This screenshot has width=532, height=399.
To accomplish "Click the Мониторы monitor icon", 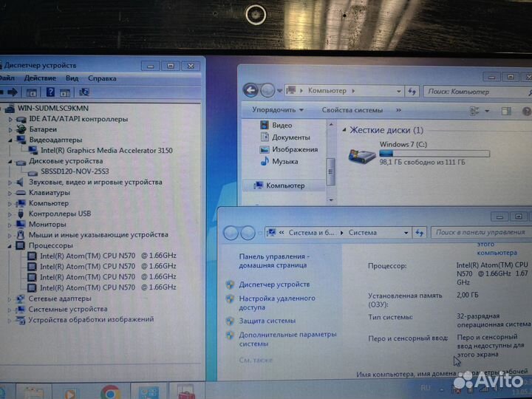I will point(21,225).
